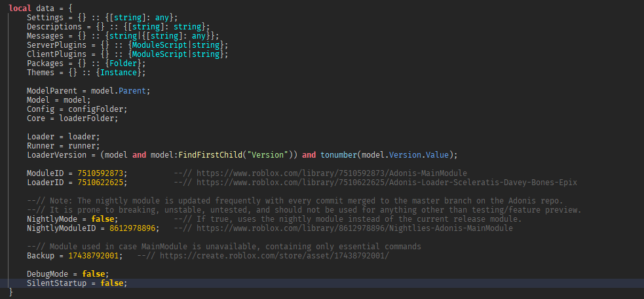This screenshot has height=299, width=644.
Task: Place cursor on ModuleID number 7510592873
Action: [100, 173]
